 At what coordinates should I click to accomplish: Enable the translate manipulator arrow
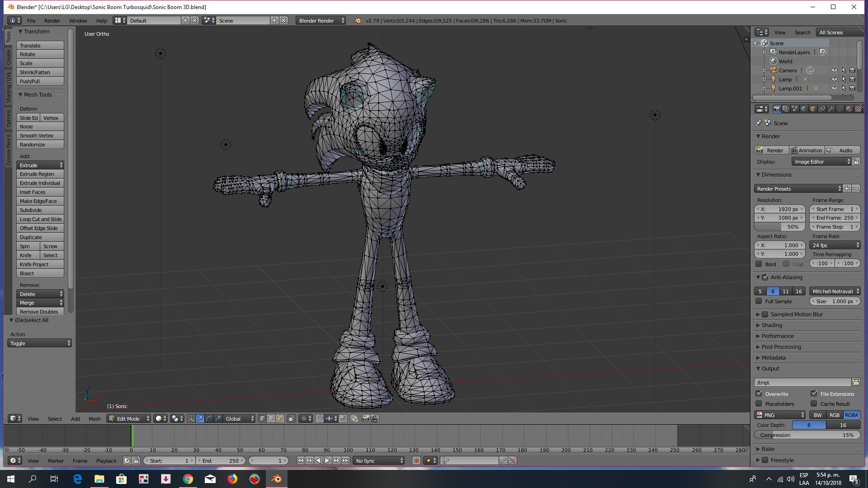point(200,418)
